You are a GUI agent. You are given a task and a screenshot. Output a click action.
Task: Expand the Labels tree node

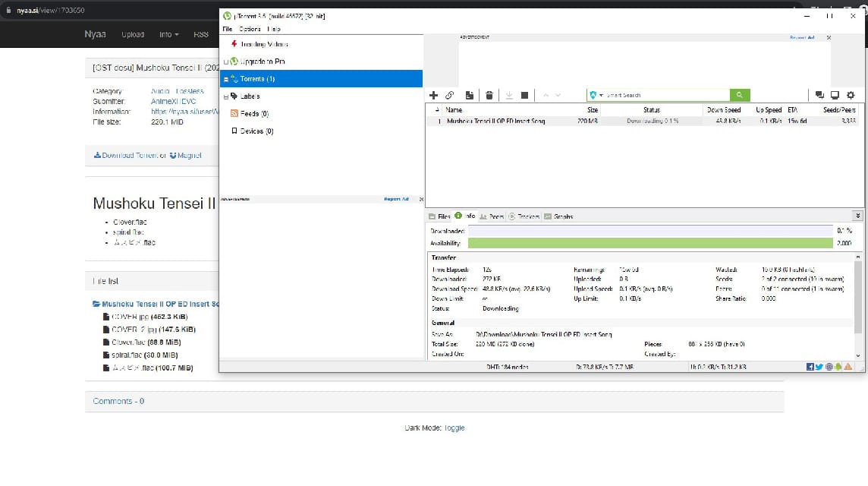pos(226,96)
